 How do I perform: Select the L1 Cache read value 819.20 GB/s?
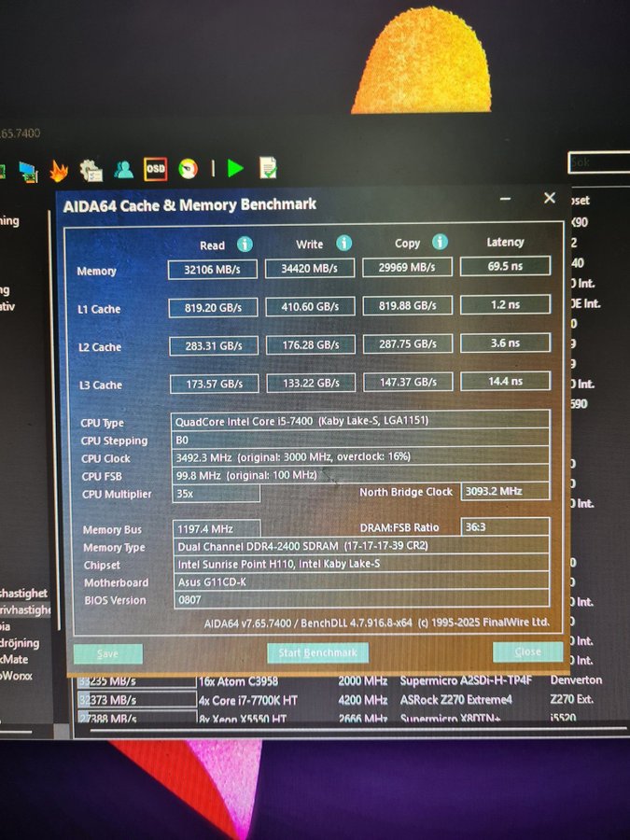[213, 308]
